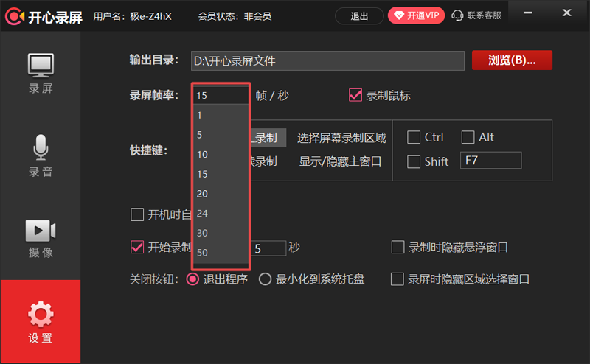The image size is (590, 364).
Task: Click the 开通VIP button
Action: point(416,15)
